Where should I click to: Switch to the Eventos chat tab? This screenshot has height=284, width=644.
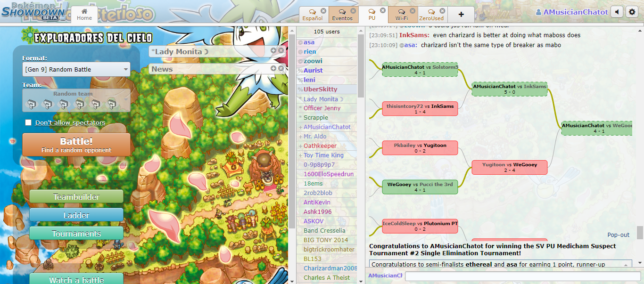pyautogui.click(x=342, y=15)
